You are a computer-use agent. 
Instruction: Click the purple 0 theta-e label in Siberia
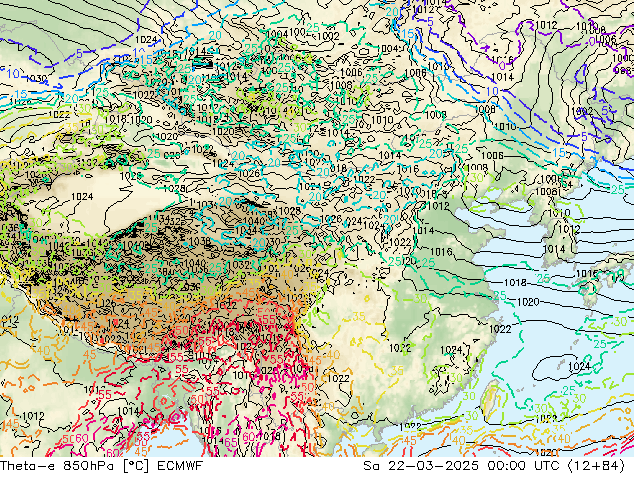(503, 65)
